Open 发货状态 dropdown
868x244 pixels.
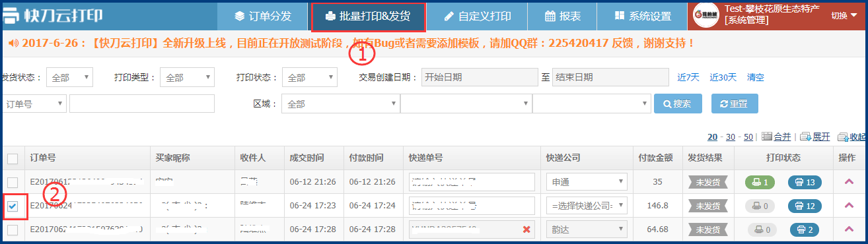(x=70, y=77)
